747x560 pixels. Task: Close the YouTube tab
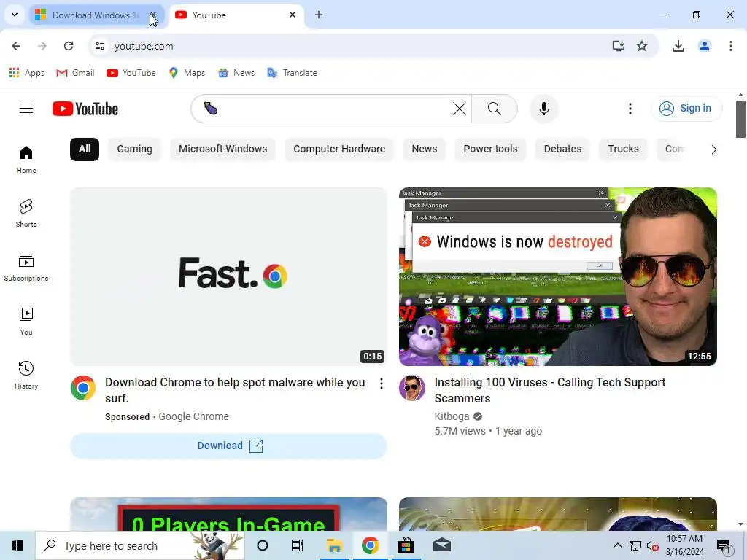[293, 15]
